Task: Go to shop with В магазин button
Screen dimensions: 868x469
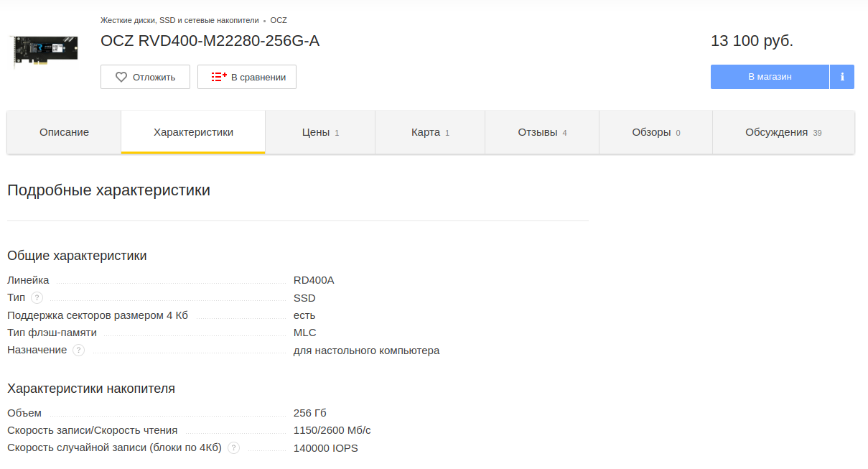Action: click(770, 77)
